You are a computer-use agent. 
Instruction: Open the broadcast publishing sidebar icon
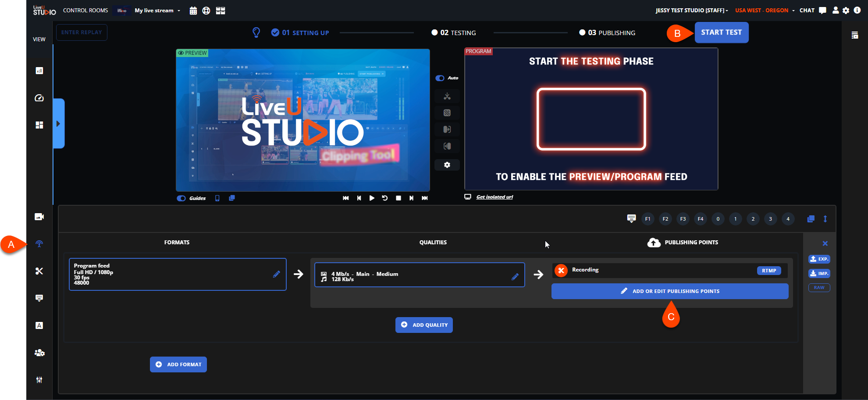pyautogui.click(x=39, y=244)
